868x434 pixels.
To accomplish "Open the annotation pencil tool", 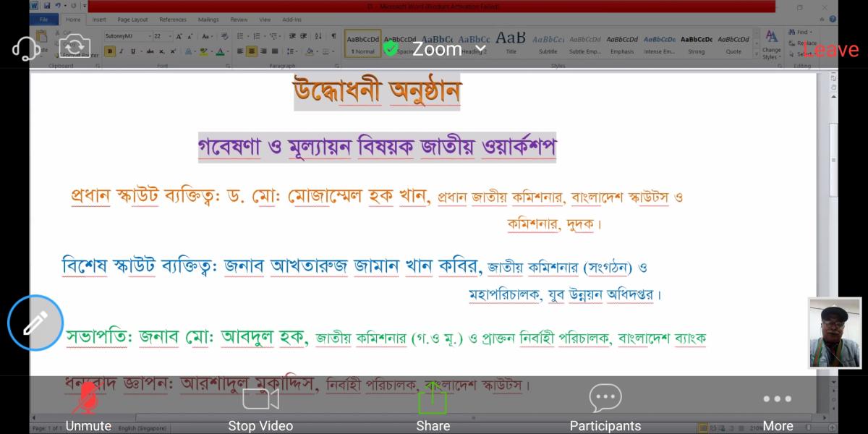I will (x=35, y=323).
